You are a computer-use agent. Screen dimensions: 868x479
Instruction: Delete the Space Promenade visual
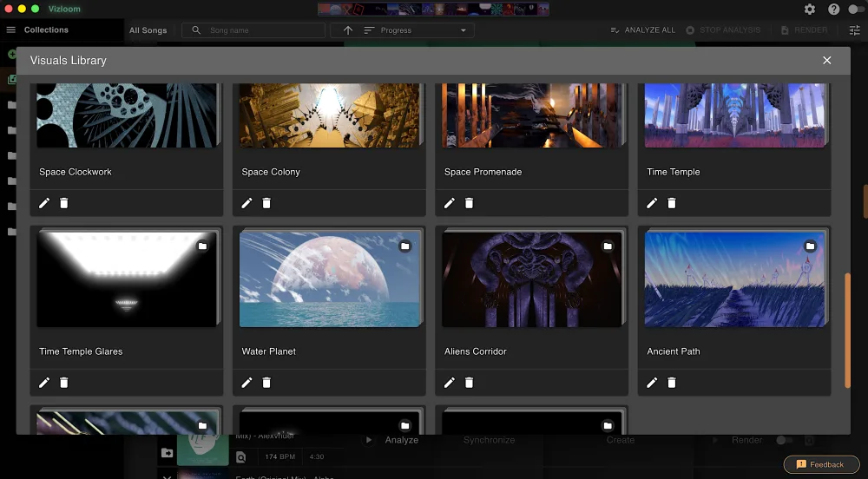pyautogui.click(x=470, y=204)
